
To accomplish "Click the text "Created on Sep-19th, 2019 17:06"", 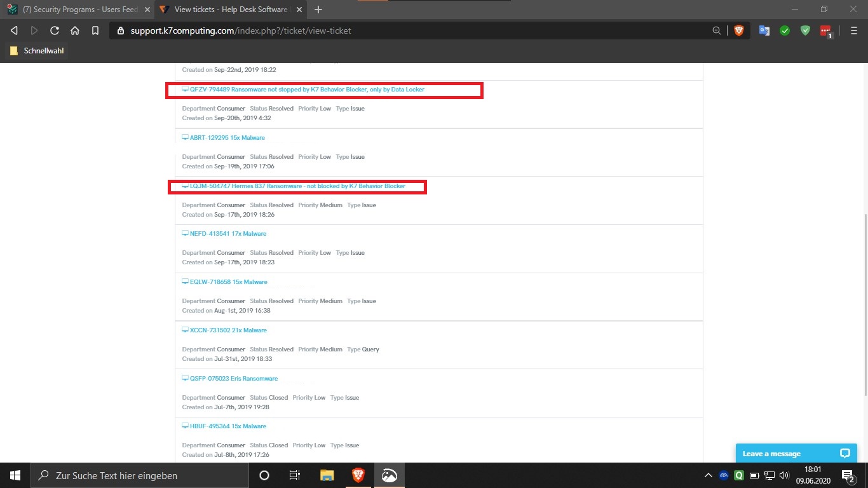I will (228, 166).
